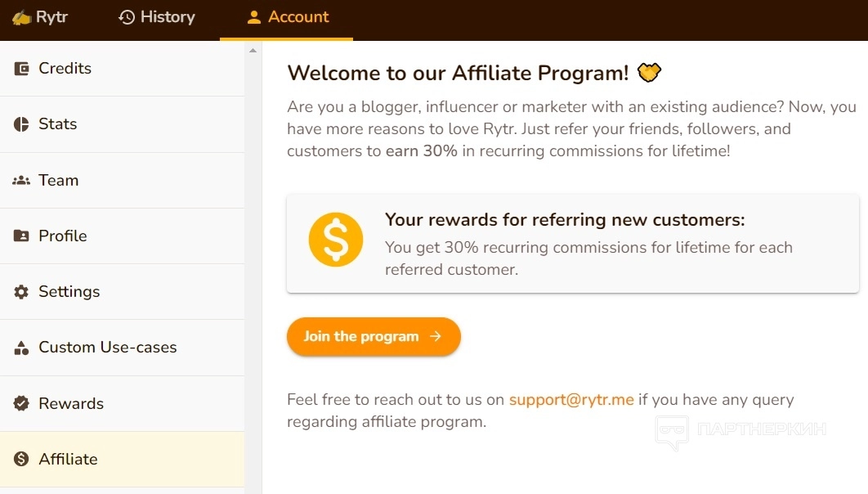Click the large gold dollar coin icon
868x494 pixels.
click(x=335, y=240)
